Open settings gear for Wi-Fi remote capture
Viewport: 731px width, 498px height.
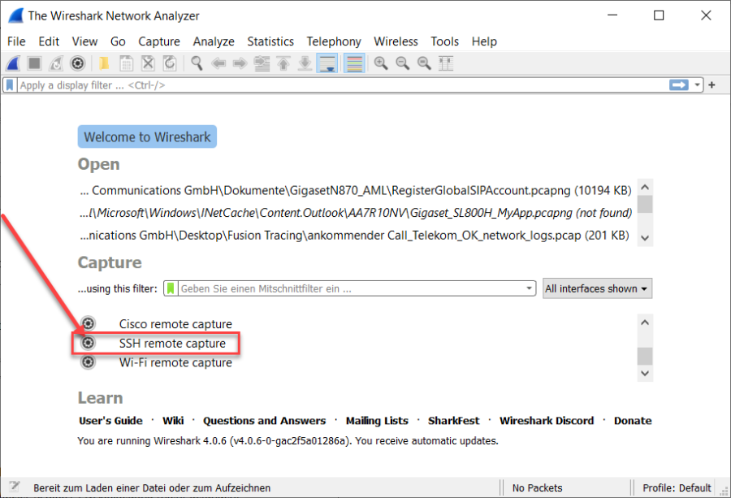click(x=88, y=362)
